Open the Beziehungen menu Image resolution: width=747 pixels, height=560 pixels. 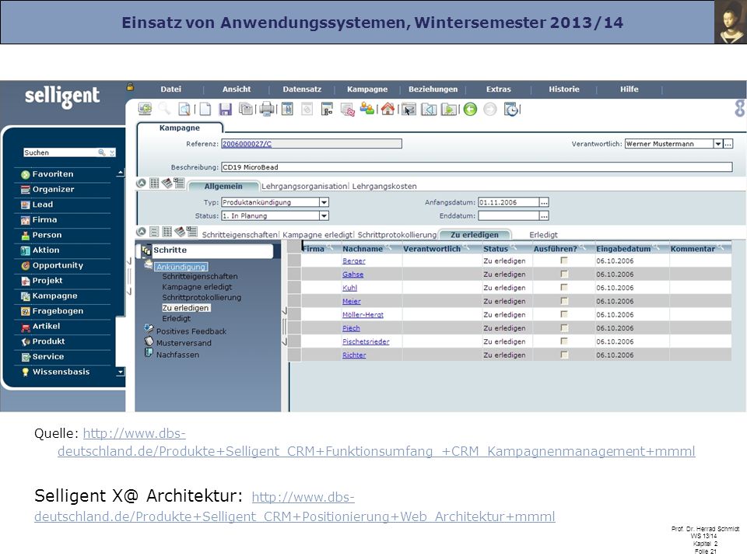click(433, 89)
